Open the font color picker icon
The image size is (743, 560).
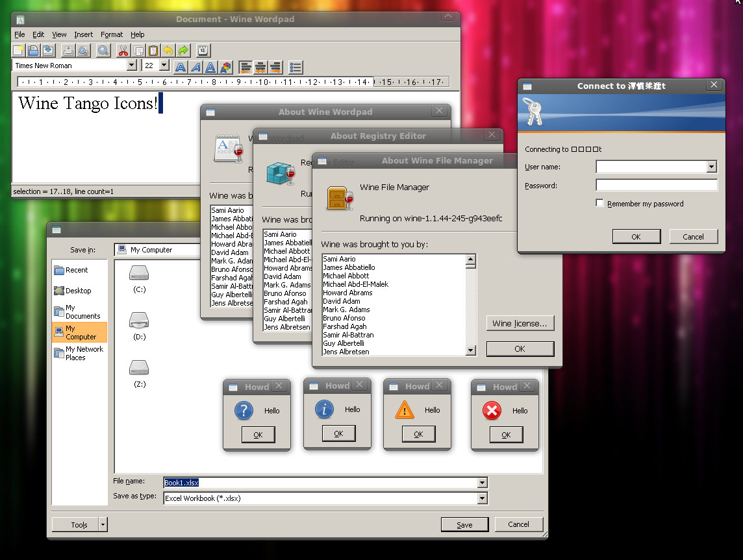(225, 67)
